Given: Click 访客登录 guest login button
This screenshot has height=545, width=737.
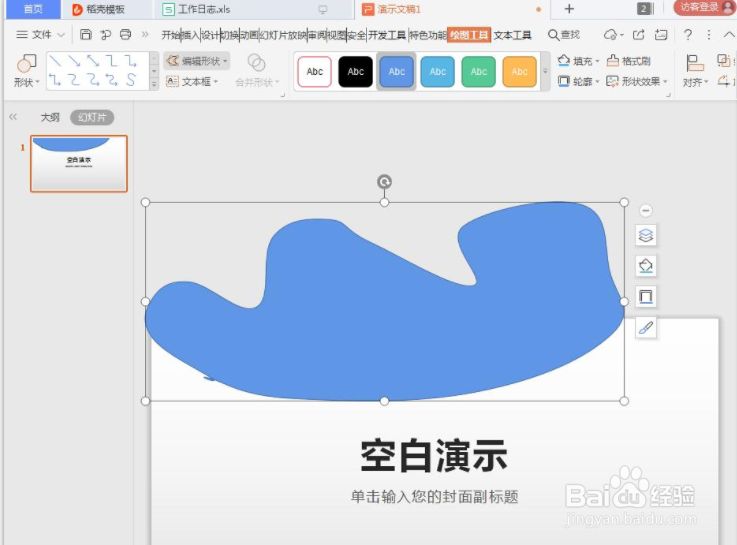Looking at the screenshot, I should [704, 8].
